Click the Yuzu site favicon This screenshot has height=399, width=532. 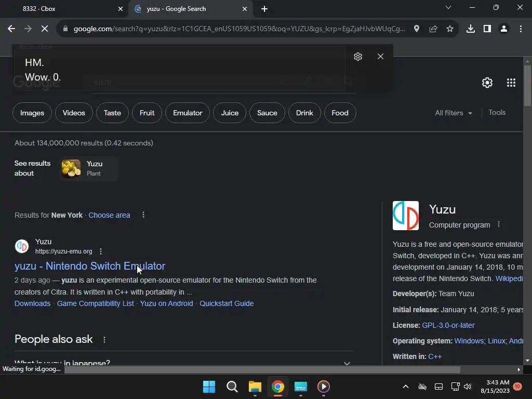[22, 246]
